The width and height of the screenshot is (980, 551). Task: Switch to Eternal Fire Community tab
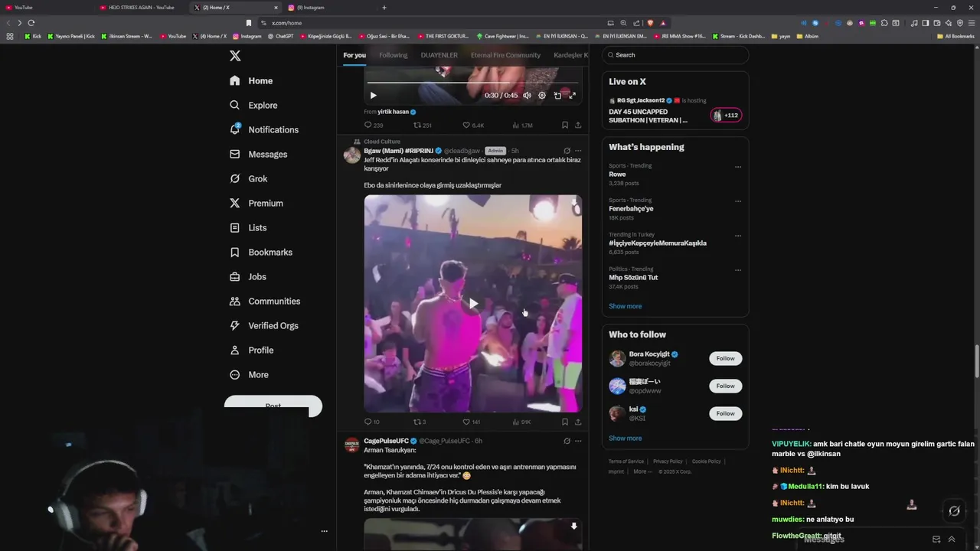[505, 55]
